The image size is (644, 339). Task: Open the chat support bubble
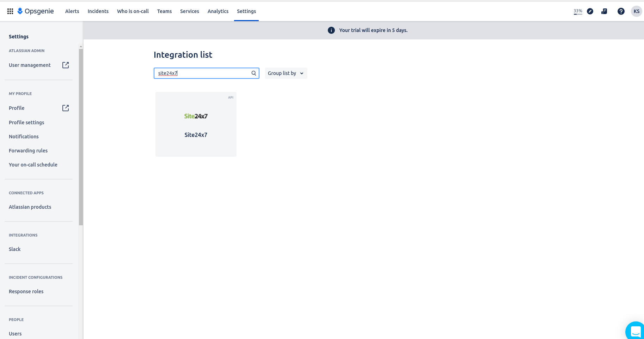(x=635, y=331)
